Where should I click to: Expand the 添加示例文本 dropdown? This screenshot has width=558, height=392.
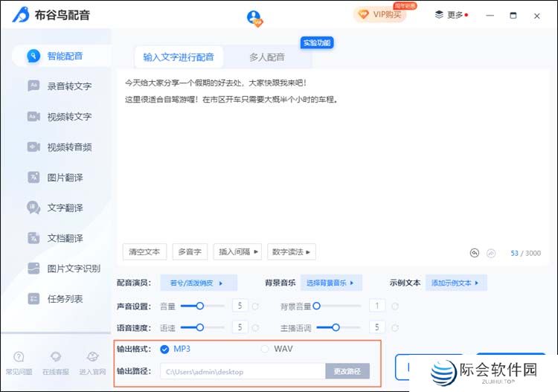458,283
